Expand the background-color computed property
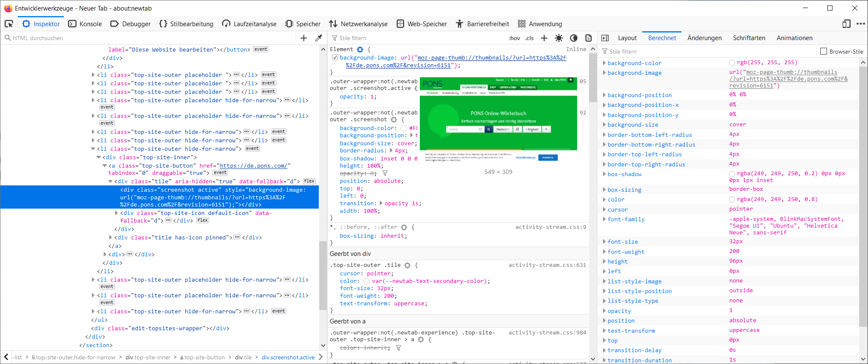The image size is (868, 364). tap(604, 63)
